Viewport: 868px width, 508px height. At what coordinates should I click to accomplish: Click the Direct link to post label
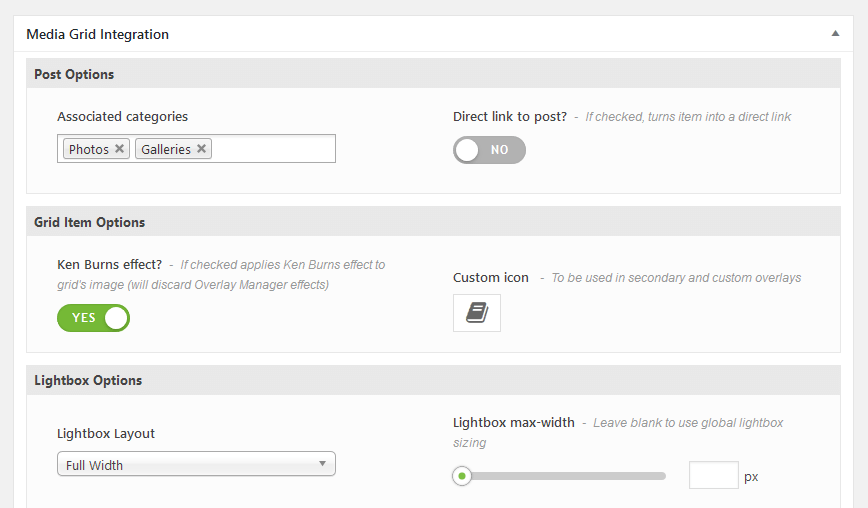coord(510,117)
